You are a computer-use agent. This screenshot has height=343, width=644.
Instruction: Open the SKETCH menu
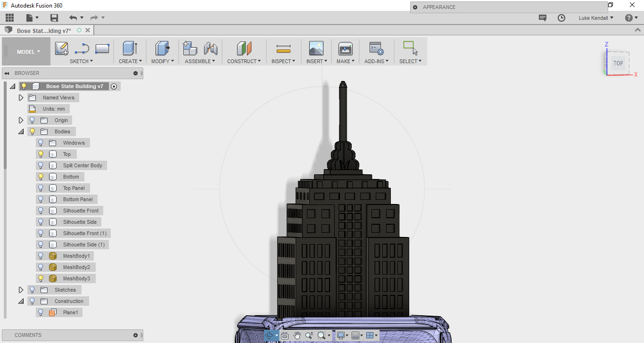click(81, 61)
